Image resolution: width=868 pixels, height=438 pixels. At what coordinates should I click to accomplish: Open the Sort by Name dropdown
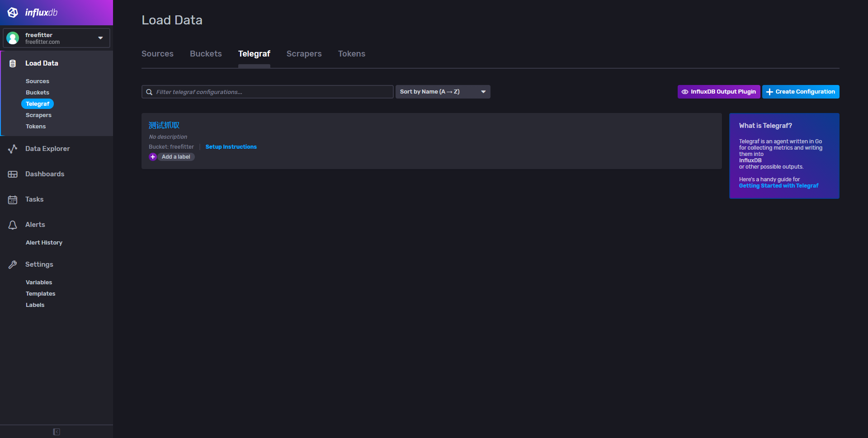(x=443, y=92)
